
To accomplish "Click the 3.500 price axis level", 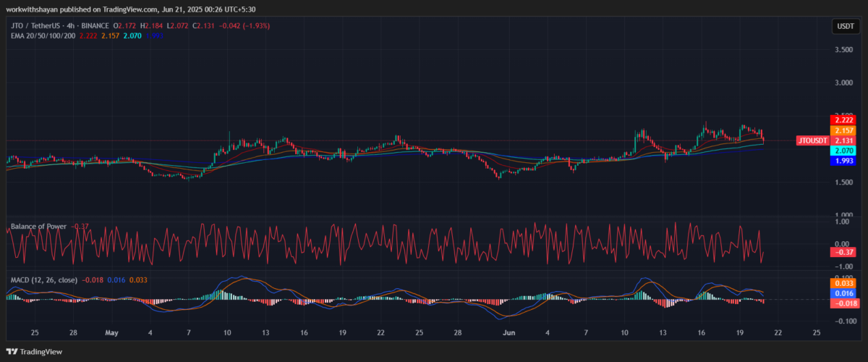I will coord(843,49).
